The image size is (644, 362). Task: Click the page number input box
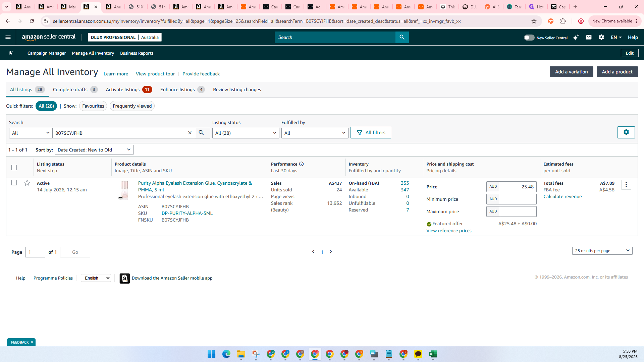tap(35, 252)
